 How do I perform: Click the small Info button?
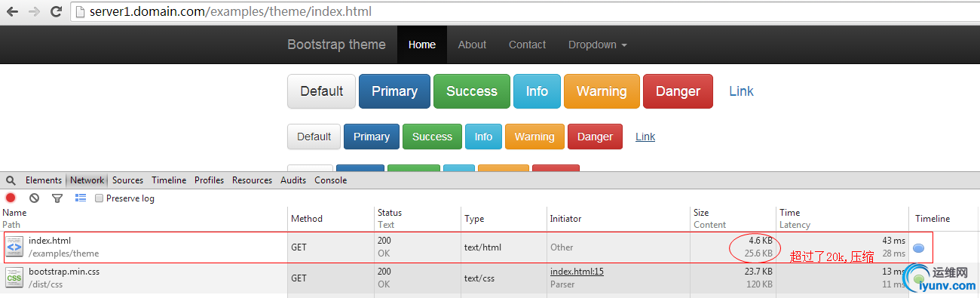(483, 137)
